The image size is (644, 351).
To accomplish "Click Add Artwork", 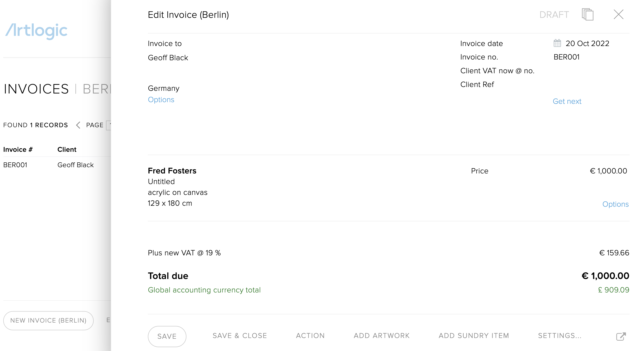I will coord(381,336).
